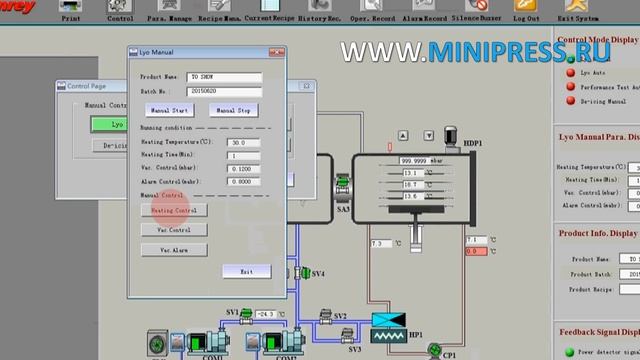Click the SV1 valve icon

click(x=246, y=316)
